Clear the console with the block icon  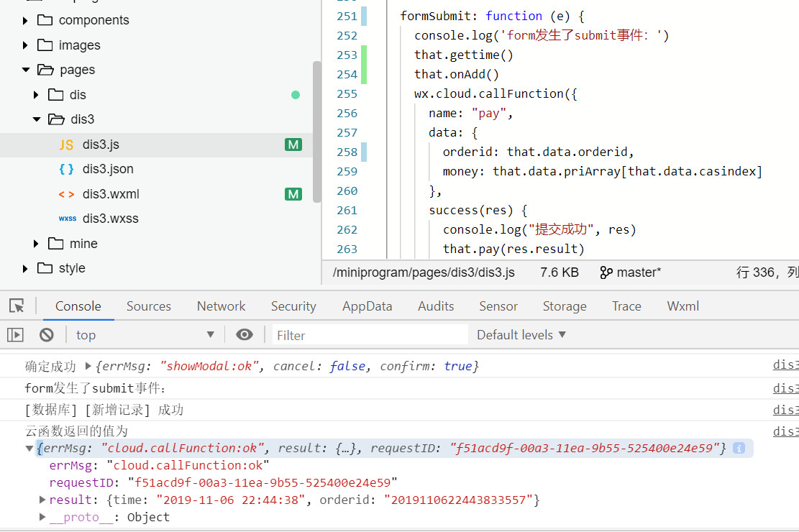click(x=46, y=335)
